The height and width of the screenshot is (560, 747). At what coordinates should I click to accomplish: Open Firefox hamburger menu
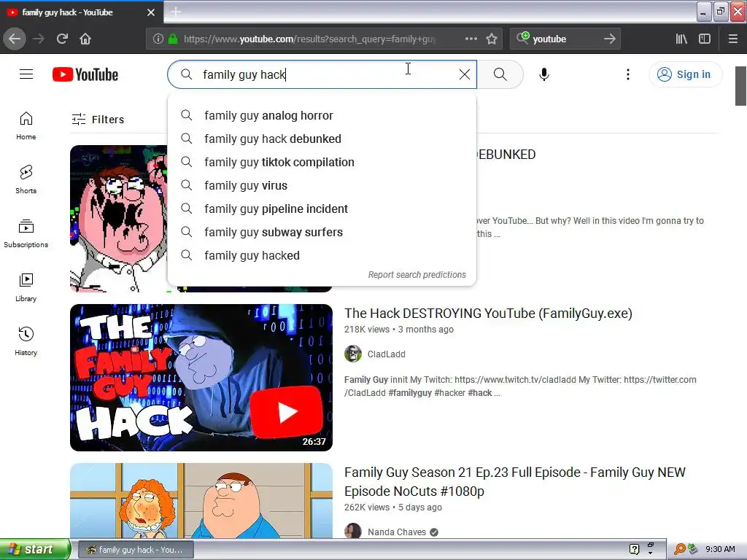click(733, 39)
